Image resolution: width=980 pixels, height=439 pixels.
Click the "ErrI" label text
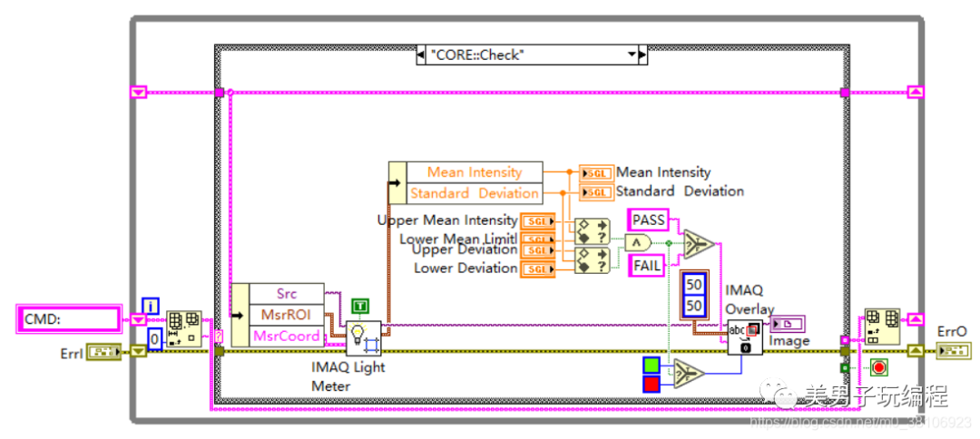(x=70, y=353)
